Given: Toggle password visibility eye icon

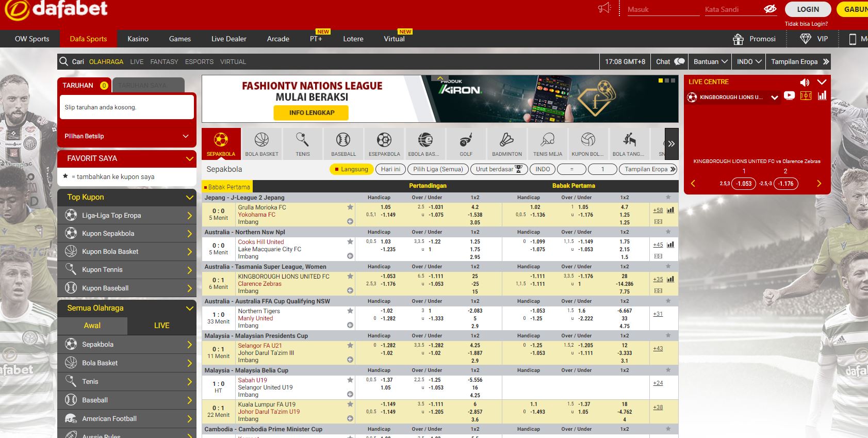Looking at the screenshot, I should pos(770,9).
